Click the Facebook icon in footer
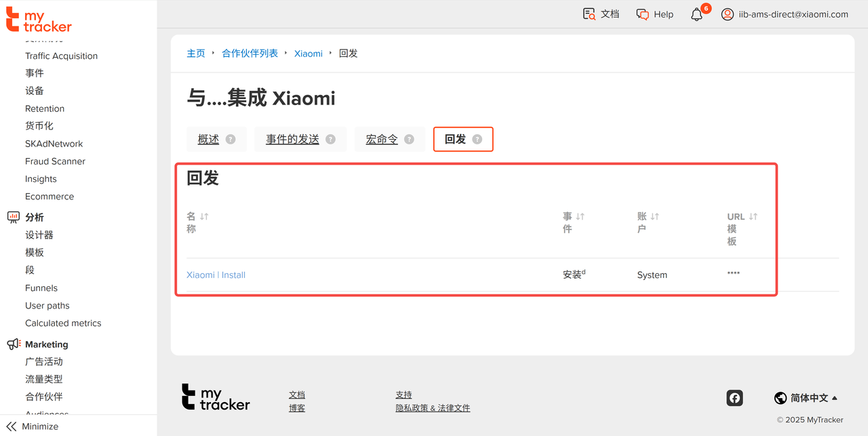868x436 pixels. click(734, 398)
